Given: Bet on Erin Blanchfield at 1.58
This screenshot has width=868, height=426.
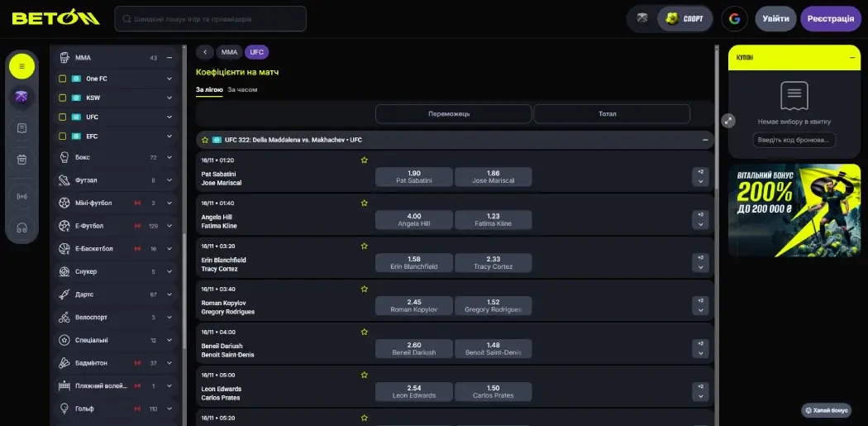Looking at the screenshot, I should pos(414,263).
